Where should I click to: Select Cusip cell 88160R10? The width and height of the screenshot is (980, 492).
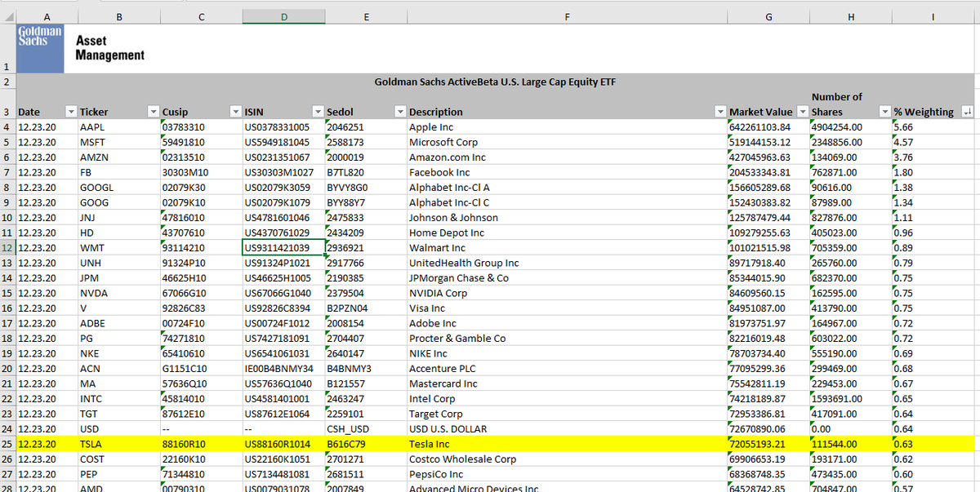point(201,444)
